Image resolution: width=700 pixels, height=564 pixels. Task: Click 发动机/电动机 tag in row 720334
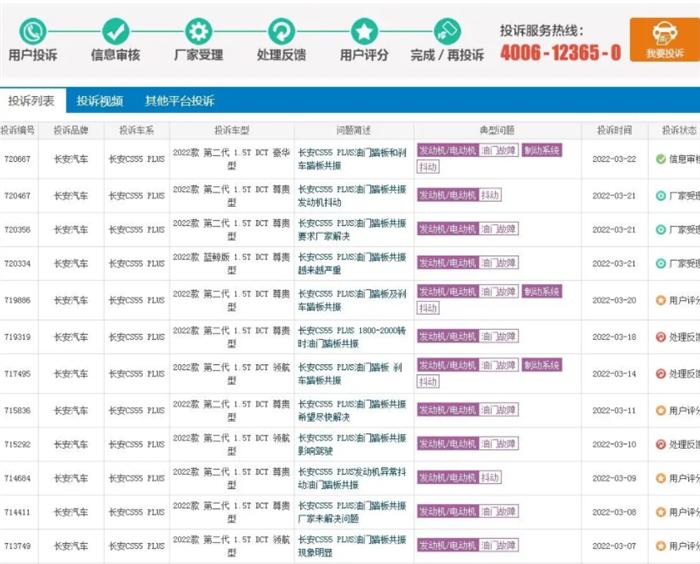(x=448, y=263)
